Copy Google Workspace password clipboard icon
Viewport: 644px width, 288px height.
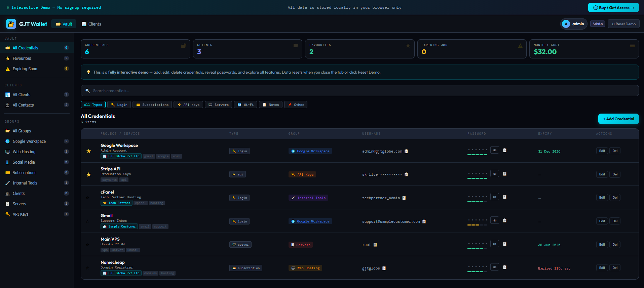point(505,150)
